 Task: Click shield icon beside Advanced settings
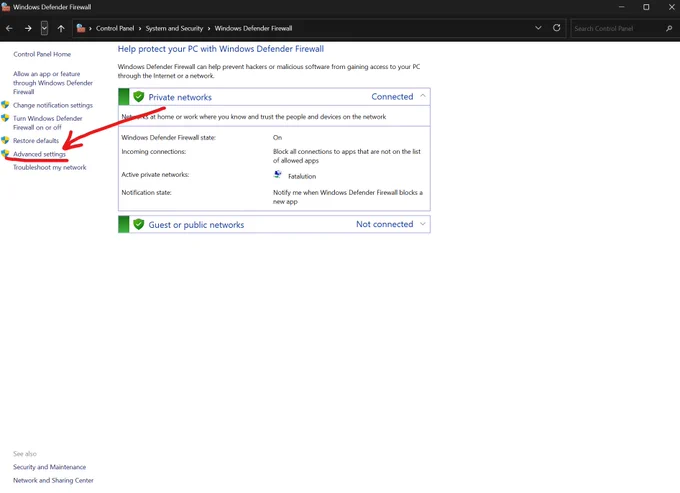[x=5, y=153]
